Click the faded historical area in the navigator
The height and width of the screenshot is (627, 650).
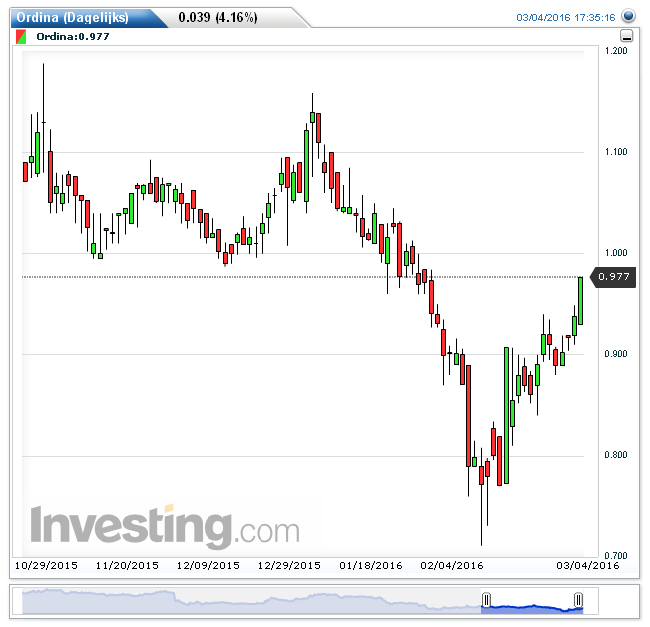coord(252,601)
